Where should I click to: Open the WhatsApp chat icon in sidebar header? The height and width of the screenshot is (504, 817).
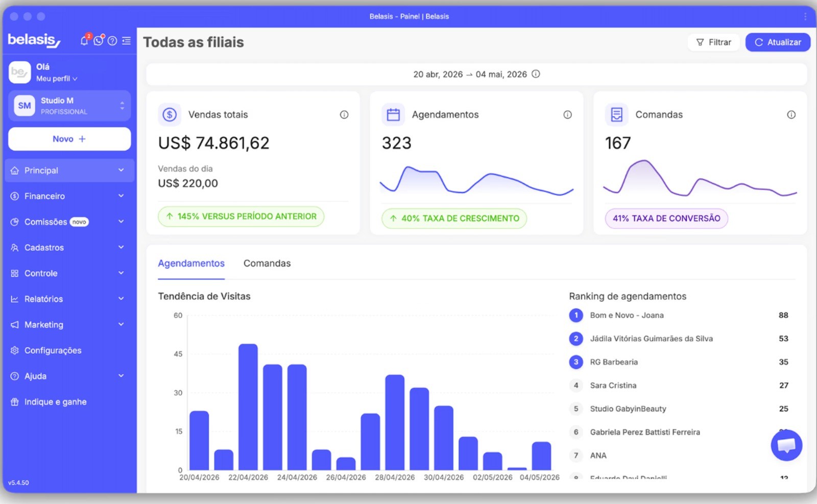point(99,41)
